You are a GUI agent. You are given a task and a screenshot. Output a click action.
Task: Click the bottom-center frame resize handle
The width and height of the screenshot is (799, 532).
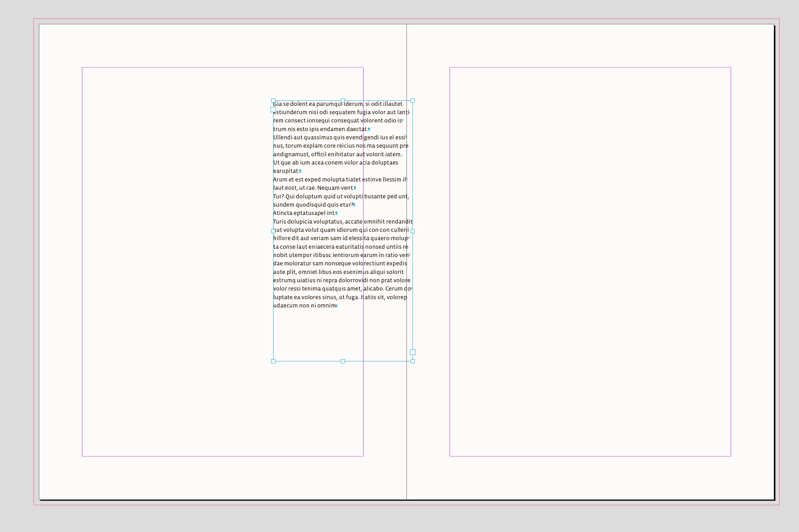tap(343, 361)
